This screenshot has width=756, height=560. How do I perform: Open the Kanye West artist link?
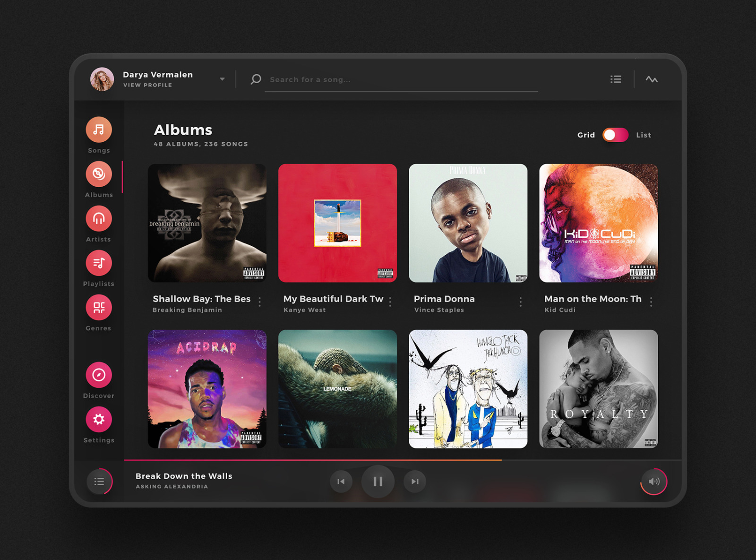pos(305,310)
